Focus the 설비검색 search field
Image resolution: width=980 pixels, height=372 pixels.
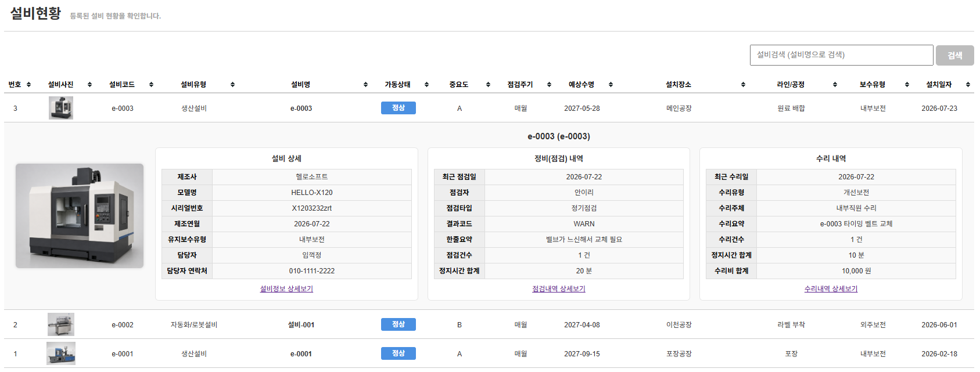[841, 55]
